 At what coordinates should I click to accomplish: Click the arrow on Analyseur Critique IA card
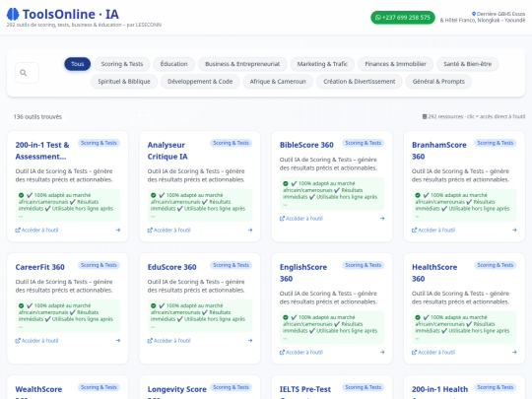click(x=250, y=230)
